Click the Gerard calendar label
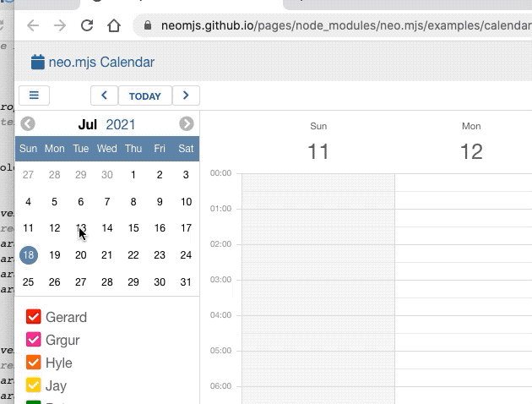The width and height of the screenshot is (532, 404). [x=66, y=317]
